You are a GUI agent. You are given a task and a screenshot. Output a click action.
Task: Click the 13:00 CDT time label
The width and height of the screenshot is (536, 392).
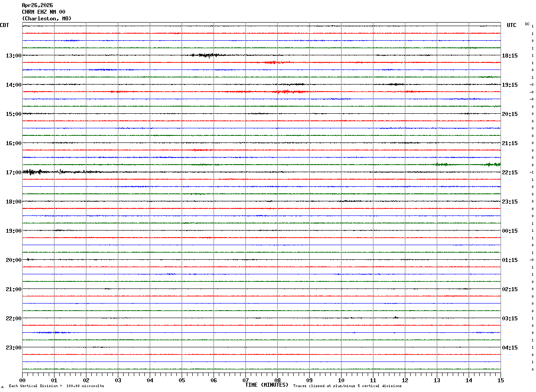13,56
